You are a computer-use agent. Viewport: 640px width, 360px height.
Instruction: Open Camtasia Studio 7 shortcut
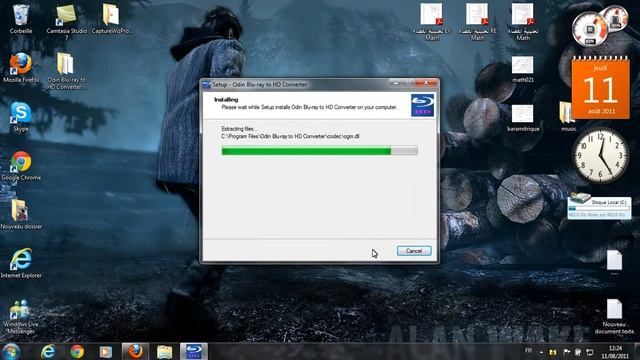pyautogui.click(x=67, y=22)
